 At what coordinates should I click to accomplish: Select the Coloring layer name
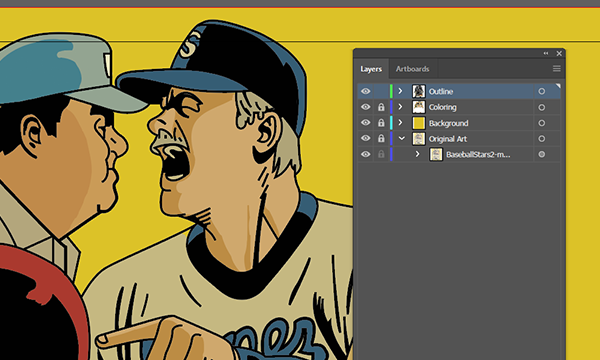pos(442,108)
